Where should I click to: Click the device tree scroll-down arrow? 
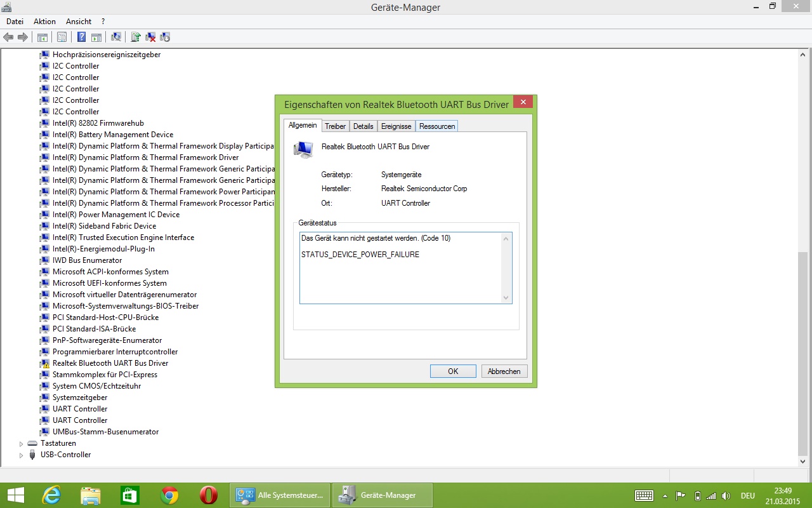coord(804,462)
